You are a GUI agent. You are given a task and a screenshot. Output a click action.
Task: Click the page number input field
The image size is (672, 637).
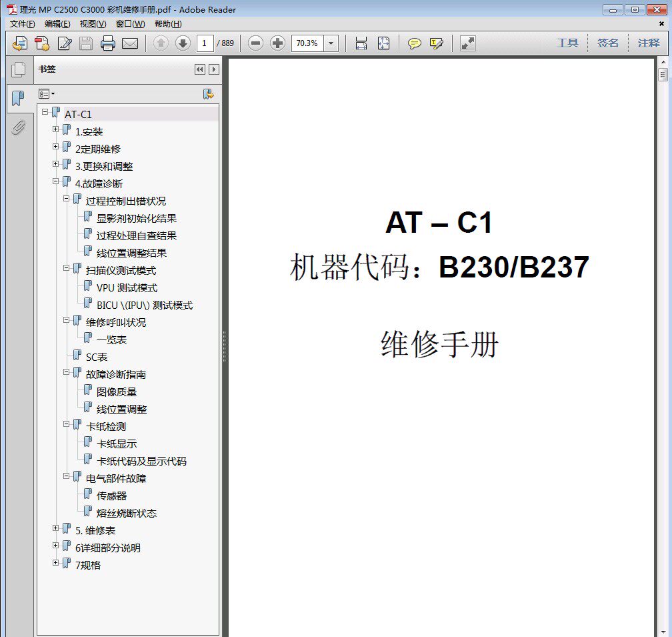[205, 43]
